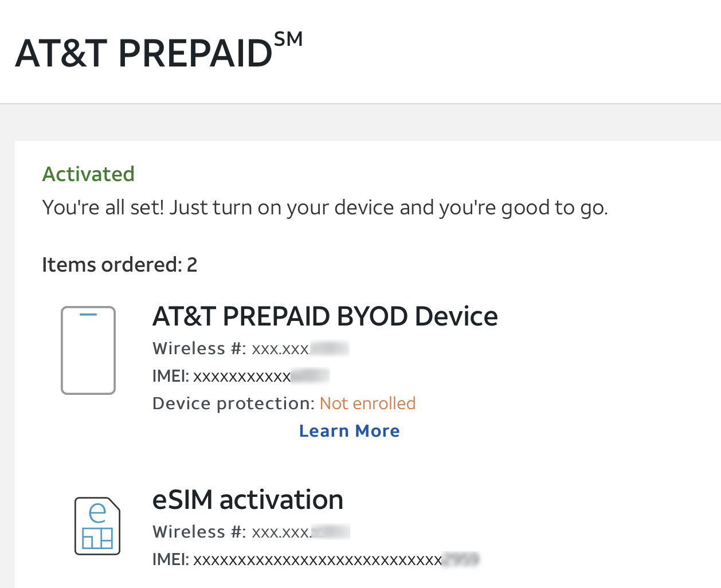Click the Items ordered: 2 text
Image resolution: width=721 pixels, height=588 pixels.
click(119, 265)
